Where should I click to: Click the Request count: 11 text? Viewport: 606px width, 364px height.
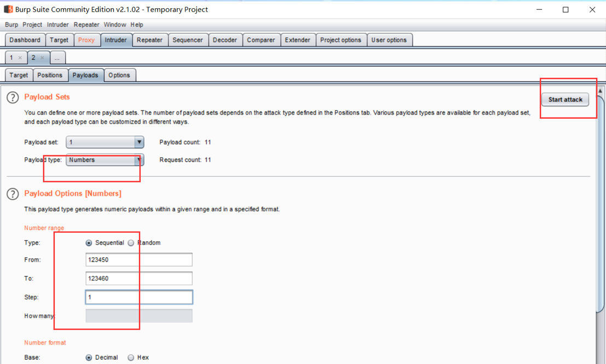coord(185,160)
